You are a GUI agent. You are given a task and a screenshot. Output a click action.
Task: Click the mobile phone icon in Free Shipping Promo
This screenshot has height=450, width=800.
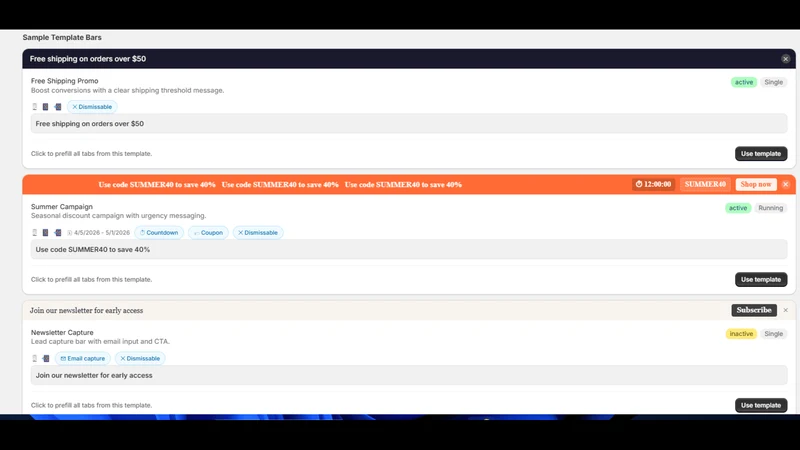pyautogui.click(x=35, y=107)
